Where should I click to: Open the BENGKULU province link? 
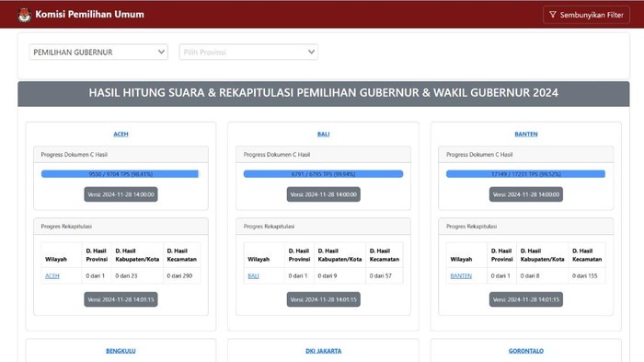pos(121,351)
